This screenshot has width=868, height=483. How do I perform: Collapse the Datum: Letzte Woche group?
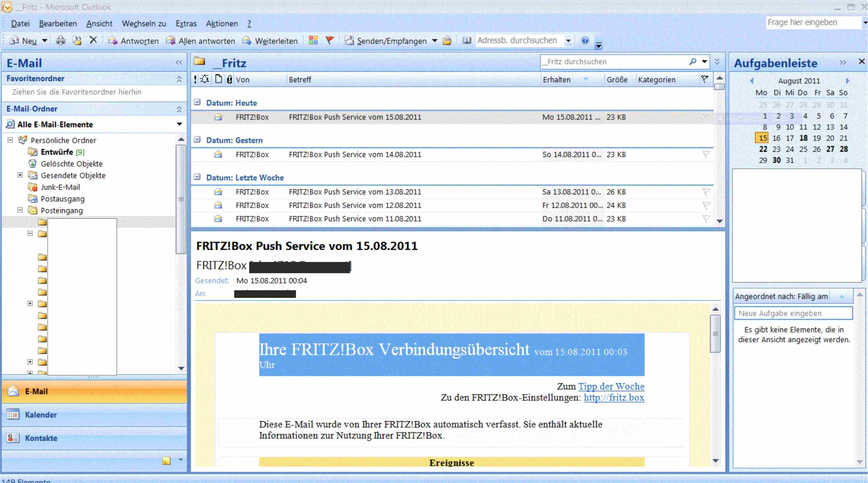click(197, 177)
